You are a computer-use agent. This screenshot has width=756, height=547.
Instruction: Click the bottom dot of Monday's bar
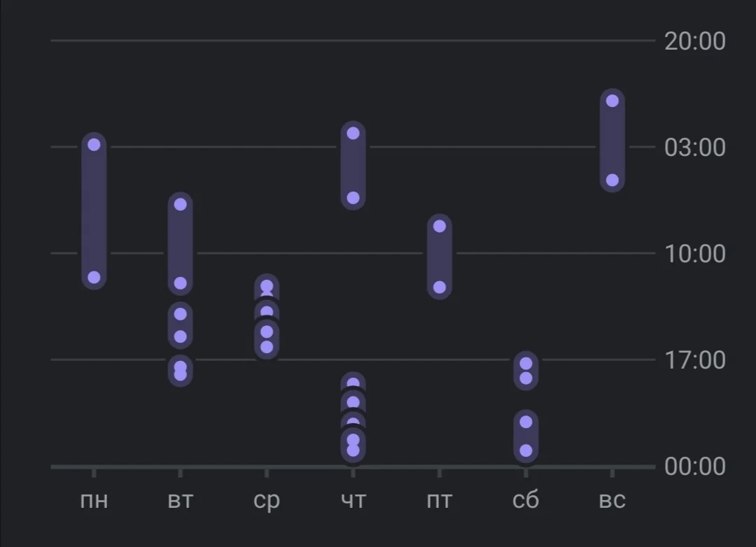(94, 277)
